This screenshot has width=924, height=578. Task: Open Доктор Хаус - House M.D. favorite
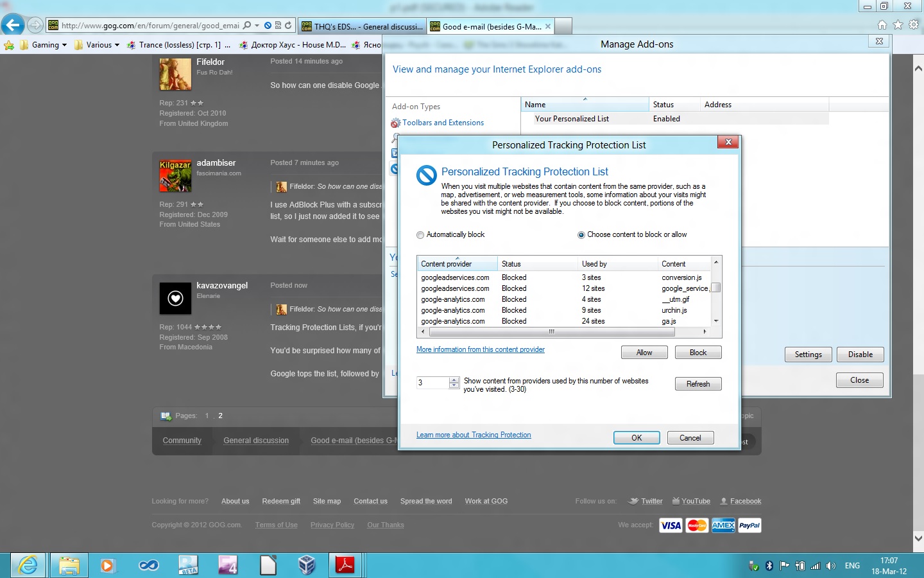(x=293, y=45)
